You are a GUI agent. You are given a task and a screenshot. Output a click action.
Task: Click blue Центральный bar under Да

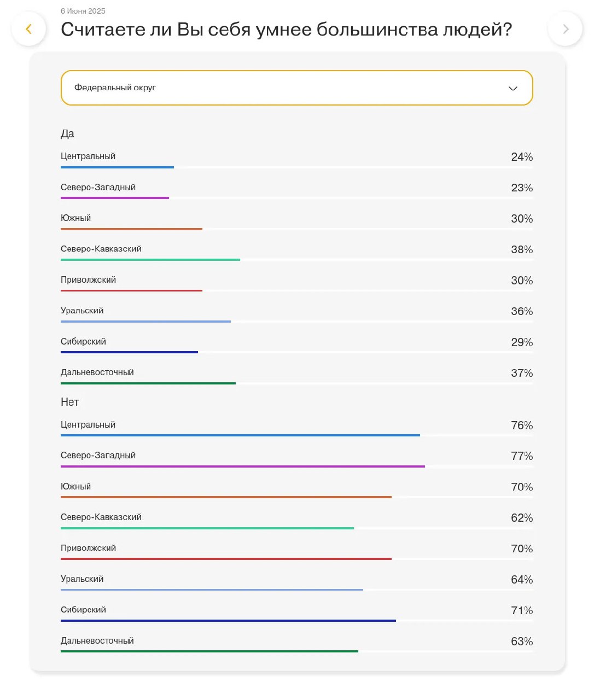tap(117, 167)
